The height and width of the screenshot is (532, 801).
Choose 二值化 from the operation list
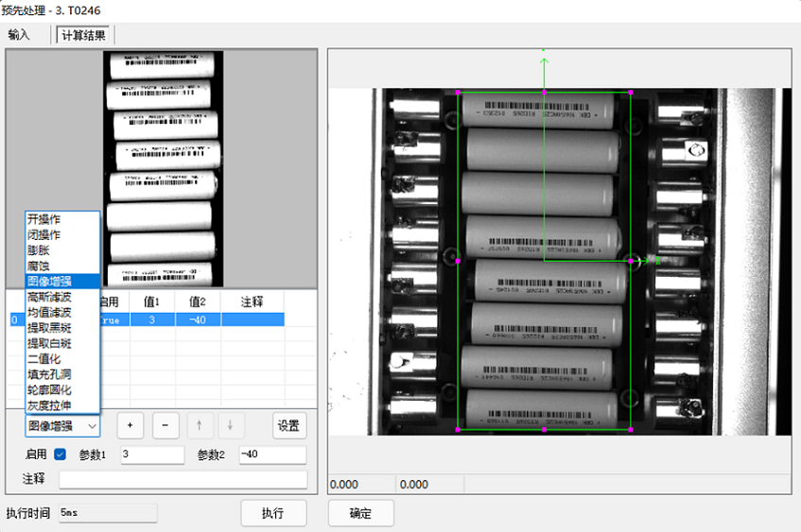[62, 359]
